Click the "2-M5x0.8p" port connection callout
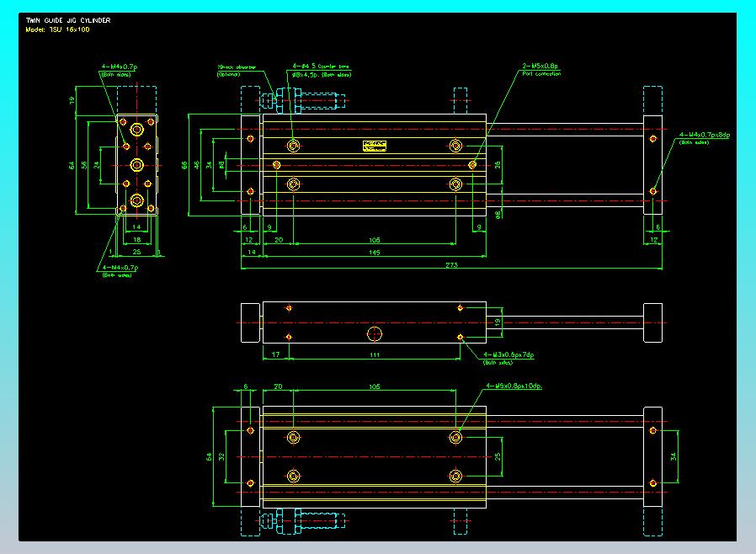This screenshot has height=554, width=756. (x=540, y=65)
